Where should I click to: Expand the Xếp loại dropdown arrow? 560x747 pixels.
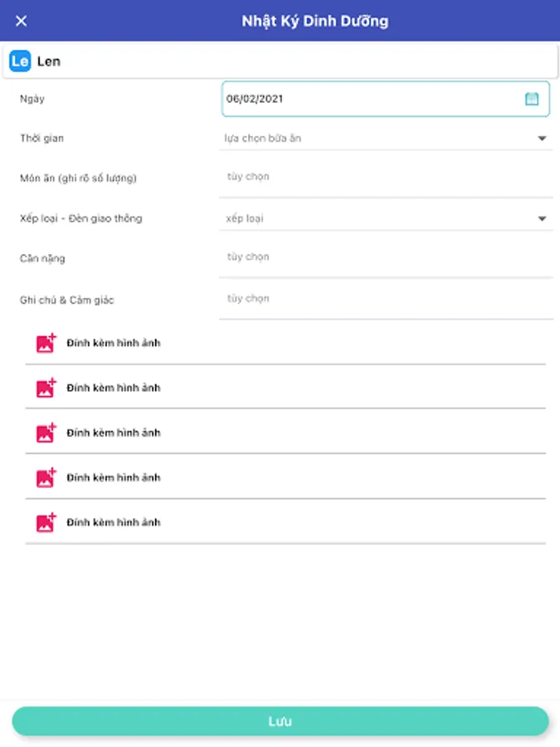(x=542, y=218)
